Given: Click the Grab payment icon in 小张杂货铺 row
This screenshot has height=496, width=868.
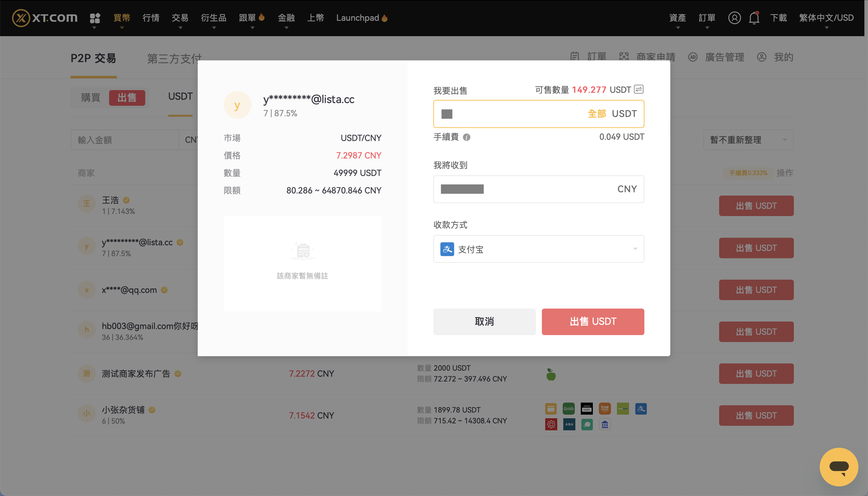Looking at the screenshot, I should pyautogui.click(x=568, y=408).
